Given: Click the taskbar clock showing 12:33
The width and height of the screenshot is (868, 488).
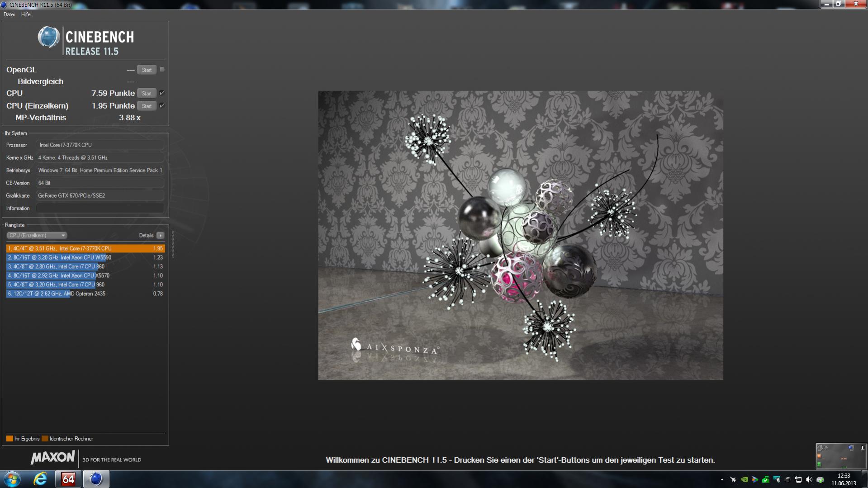Looking at the screenshot, I should click(844, 479).
